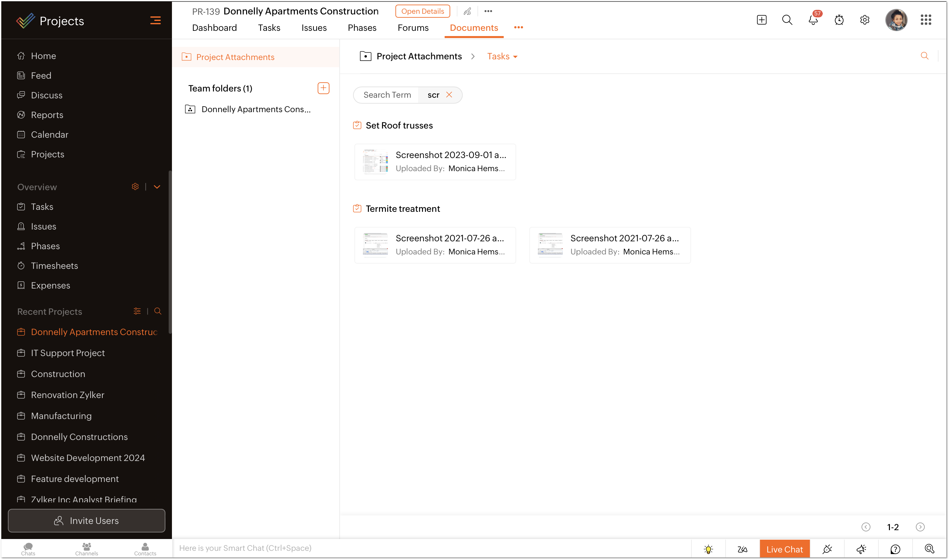Screen dimensions: 949x560
Task: Open the Forums tab
Action: 413,28
